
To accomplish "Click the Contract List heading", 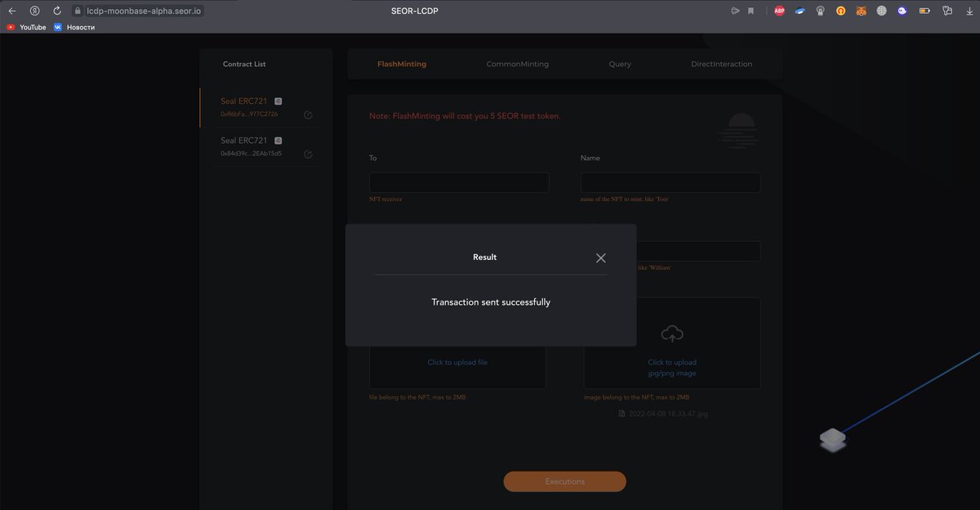I will [x=244, y=64].
